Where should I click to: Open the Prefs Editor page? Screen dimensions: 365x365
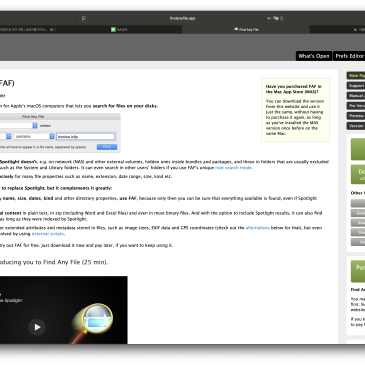point(349,56)
